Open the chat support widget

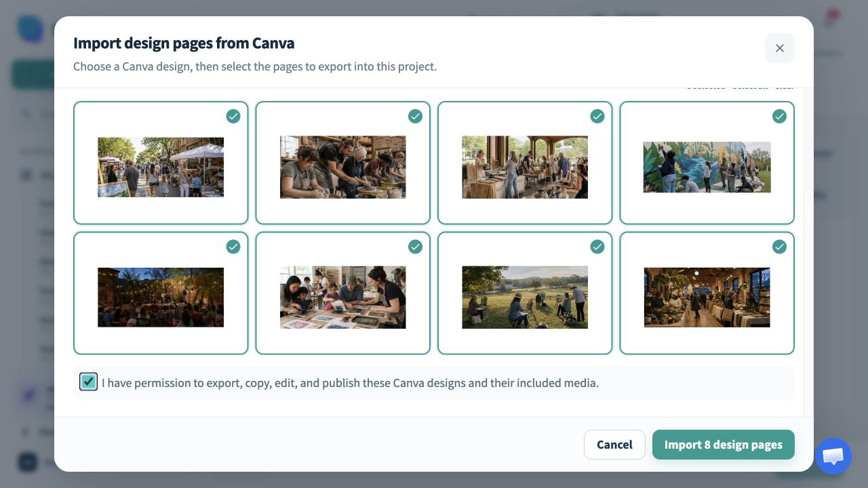[833, 456]
